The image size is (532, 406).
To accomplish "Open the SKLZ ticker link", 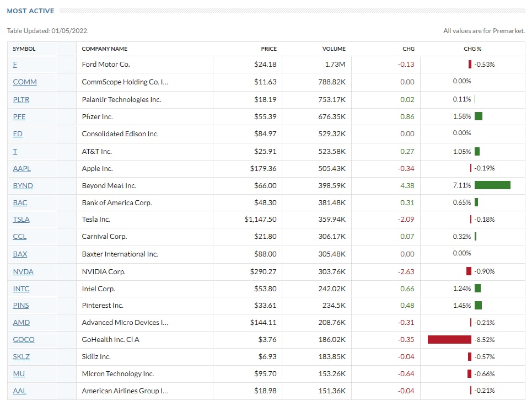I will (22, 357).
